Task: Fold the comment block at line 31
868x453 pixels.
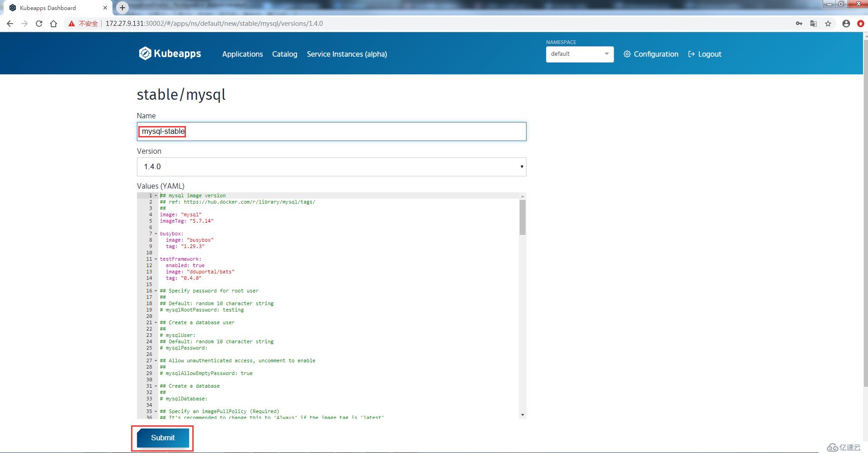Action: tap(156, 386)
